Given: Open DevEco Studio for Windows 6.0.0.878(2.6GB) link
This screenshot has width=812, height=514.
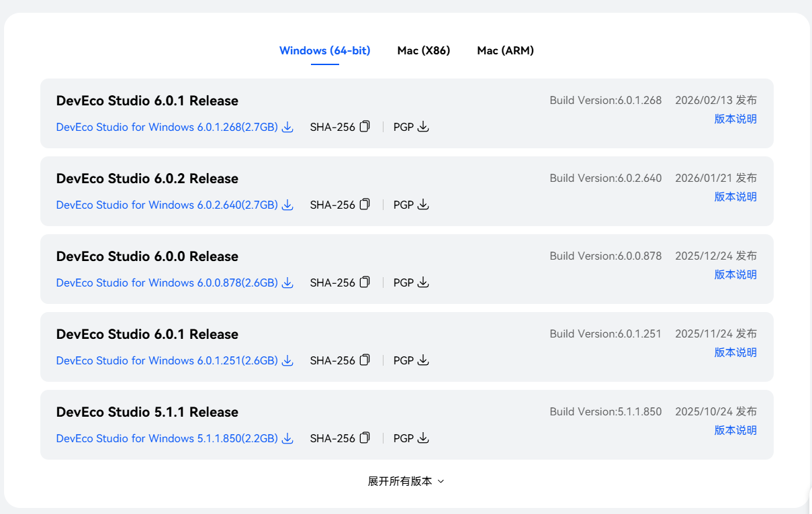Looking at the screenshot, I should click(x=167, y=282).
